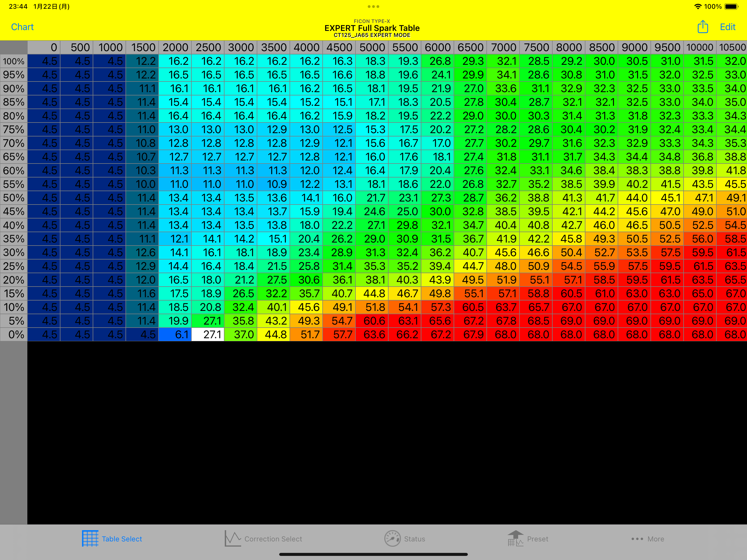Image resolution: width=747 pixels, height=560 pixels.
Task: Open the More ellipsis icon
Action: point(637,539)
